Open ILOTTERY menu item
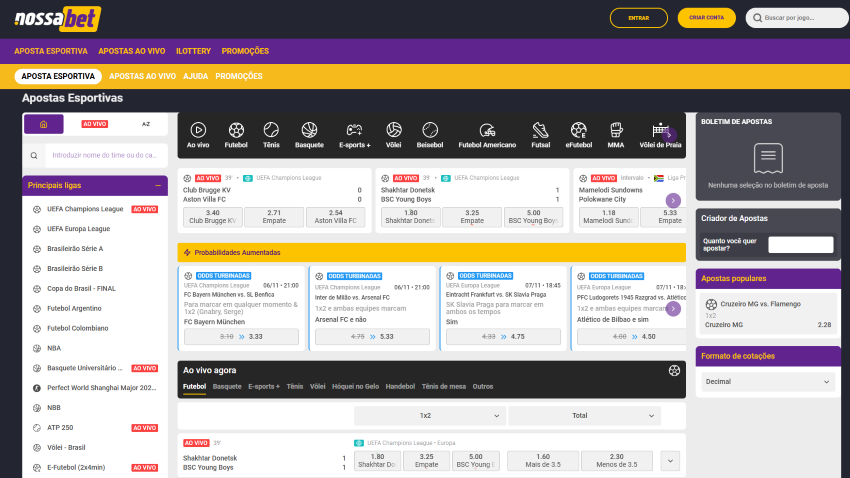Screen dimensions: 850x478 193,51
